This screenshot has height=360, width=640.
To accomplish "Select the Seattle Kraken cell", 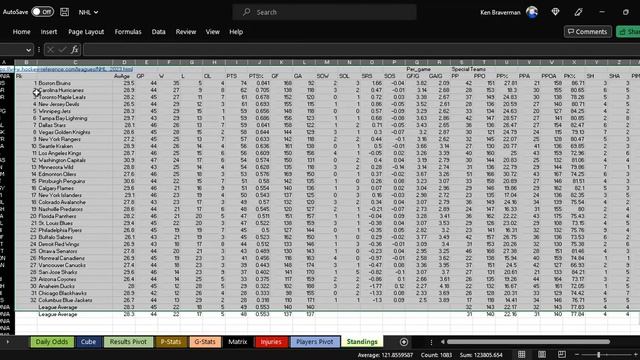I will [75, 146].
